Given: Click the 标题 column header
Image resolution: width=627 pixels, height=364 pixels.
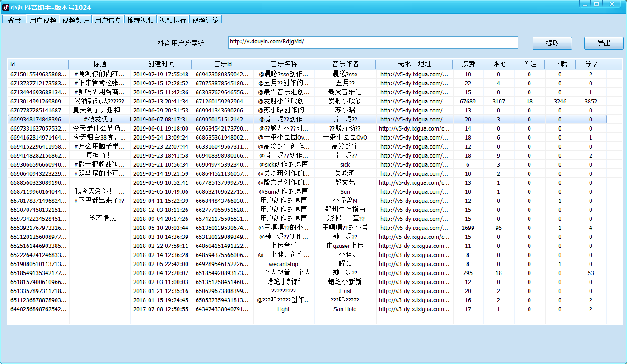Looking at the screenshot, I should coord(100,64).
